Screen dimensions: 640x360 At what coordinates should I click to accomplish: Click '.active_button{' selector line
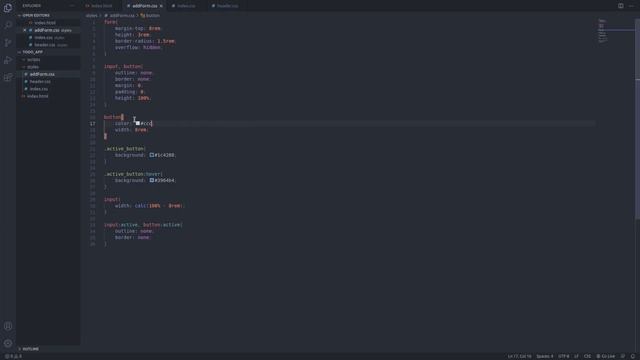(x=125, y=149)
